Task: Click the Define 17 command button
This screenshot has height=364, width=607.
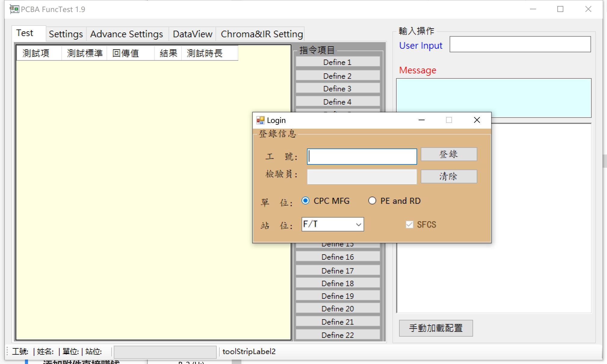Action: (338, 271)
